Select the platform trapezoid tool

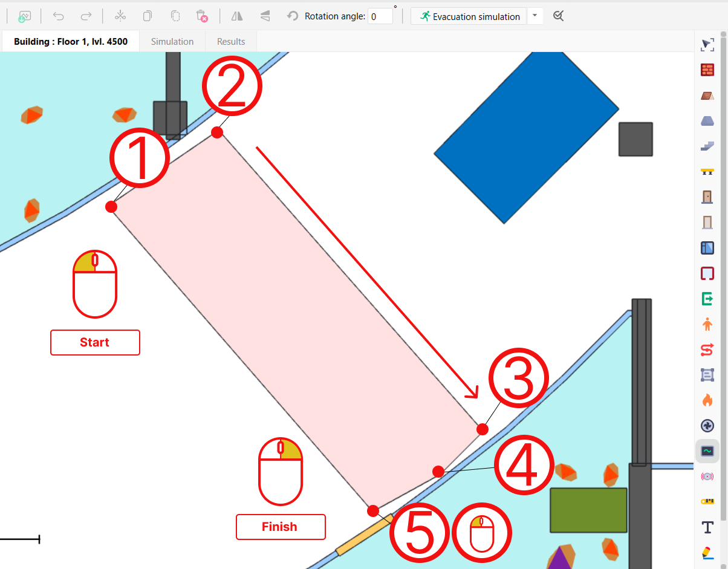(x=707, y=121)
